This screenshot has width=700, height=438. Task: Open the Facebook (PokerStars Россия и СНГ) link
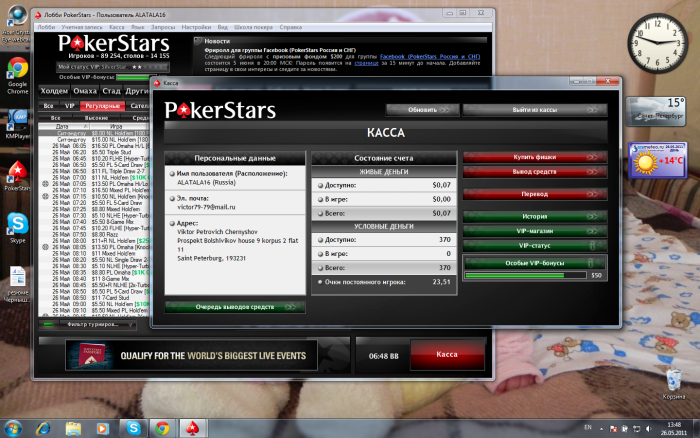click(x=430, y=57)
